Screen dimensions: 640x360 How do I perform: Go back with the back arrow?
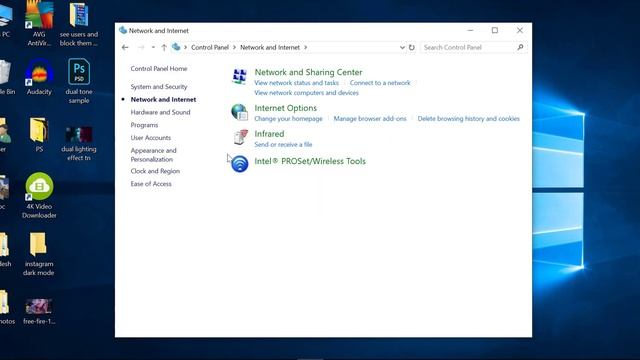tap(125, 47)
